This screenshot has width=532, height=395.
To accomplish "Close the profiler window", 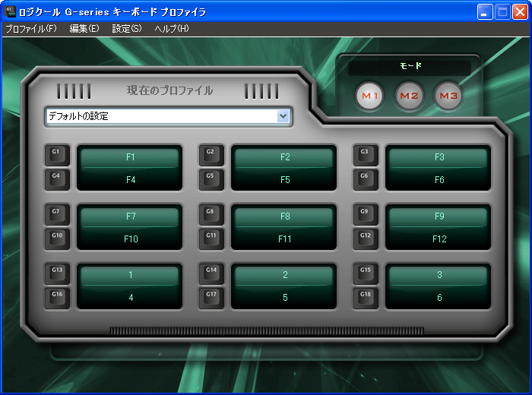I will click(x=520, y=12).
